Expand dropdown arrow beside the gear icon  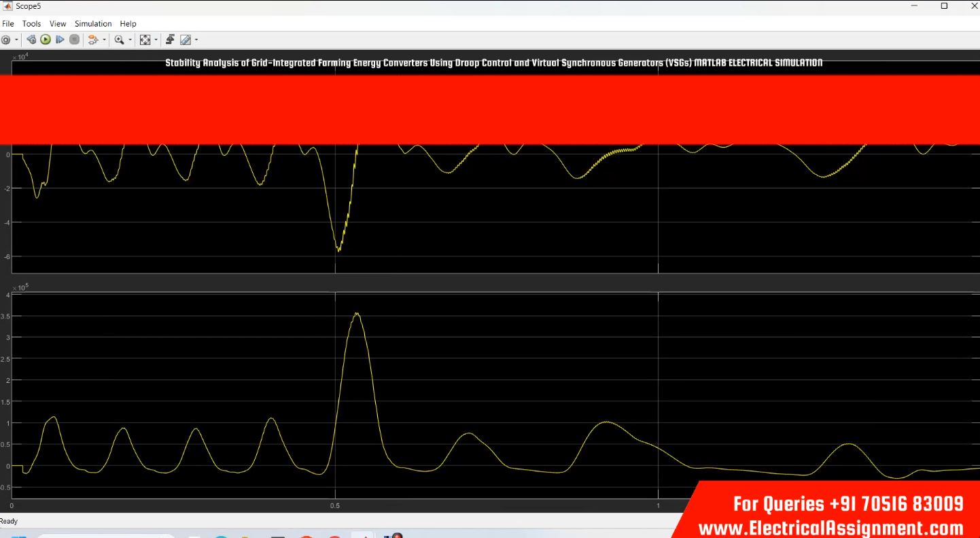click(x=17, y=39)
